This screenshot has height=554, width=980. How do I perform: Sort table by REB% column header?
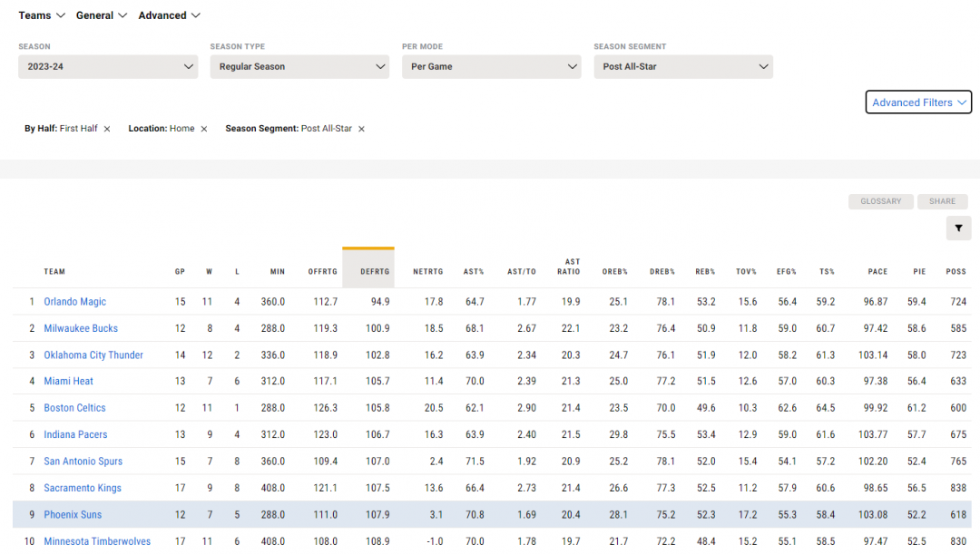(706, 272)
